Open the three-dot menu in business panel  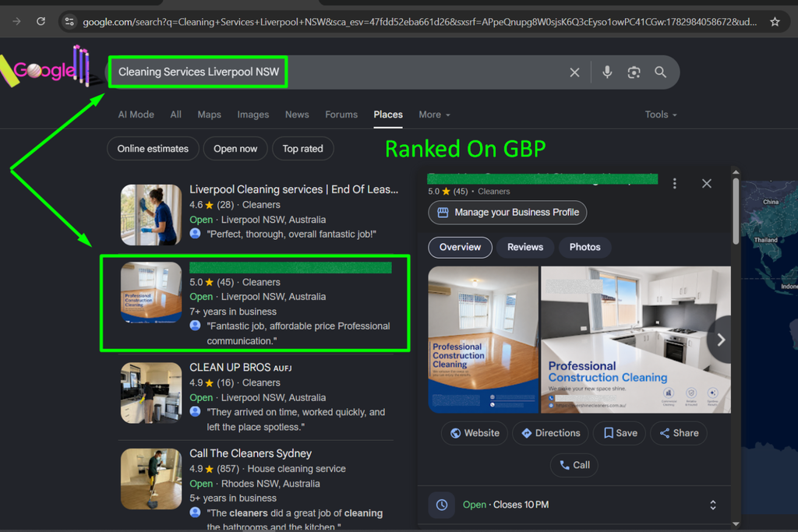[674, 184]
